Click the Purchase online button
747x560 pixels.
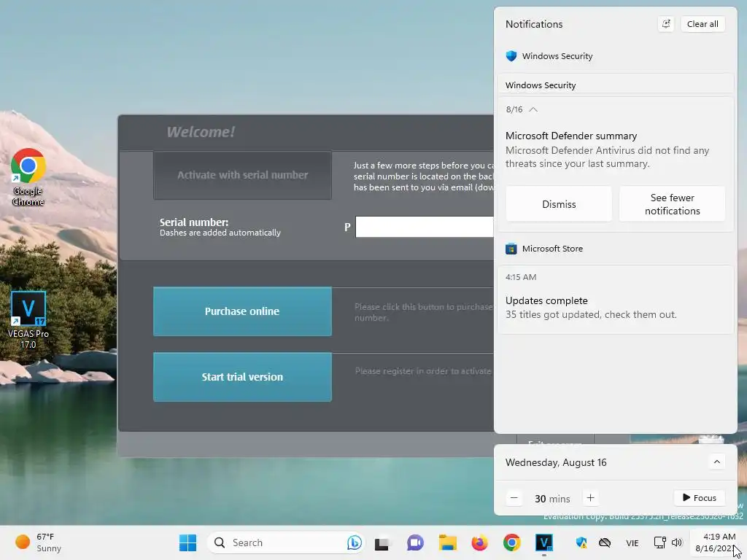tap(242, 311)
